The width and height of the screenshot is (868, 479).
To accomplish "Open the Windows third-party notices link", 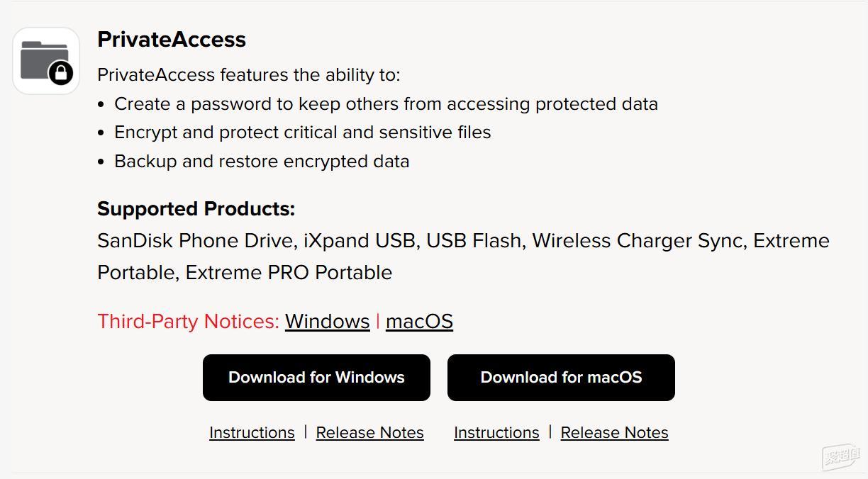I will tap(327, 321).
